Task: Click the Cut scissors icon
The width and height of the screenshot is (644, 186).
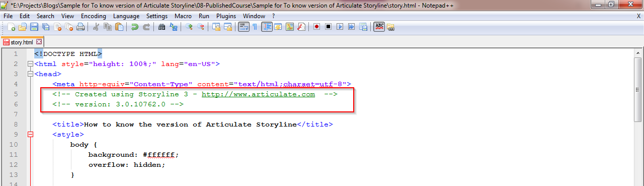Action: coord(96,27)
